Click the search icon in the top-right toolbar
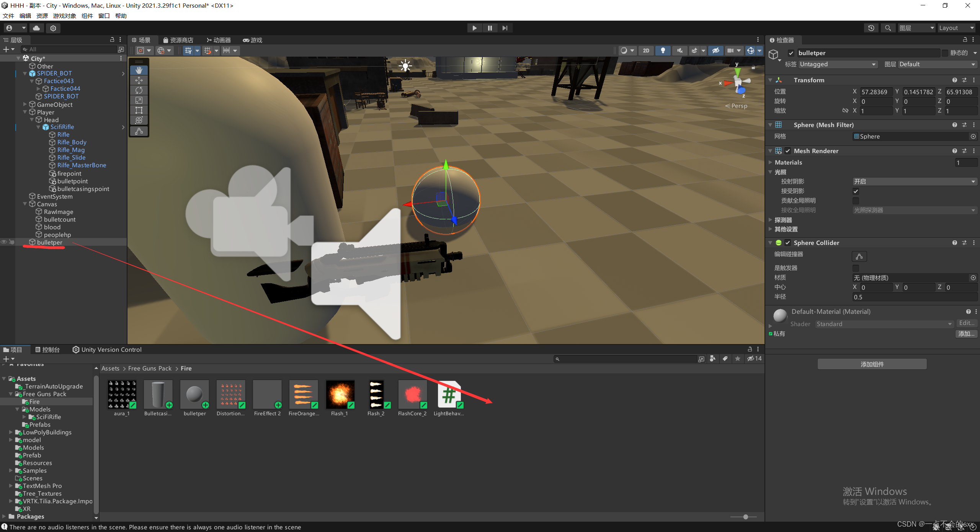Image resolution: width=980 pixels, height=532 pixels. 888,28
